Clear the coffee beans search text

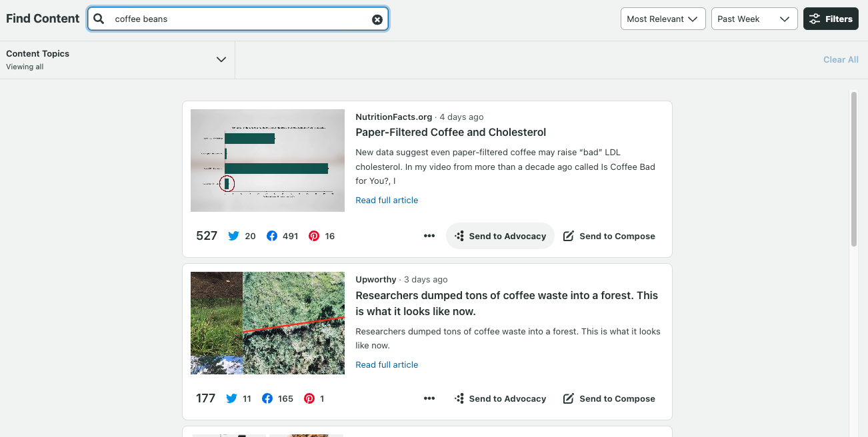[x=377, y=19]
